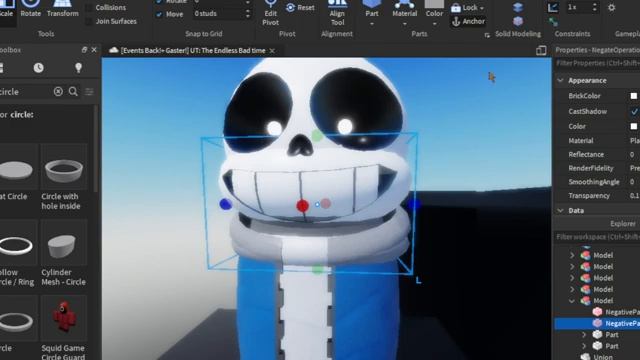
Task: Select the Rotate tool in the ribbon
Action: point(31,9)
